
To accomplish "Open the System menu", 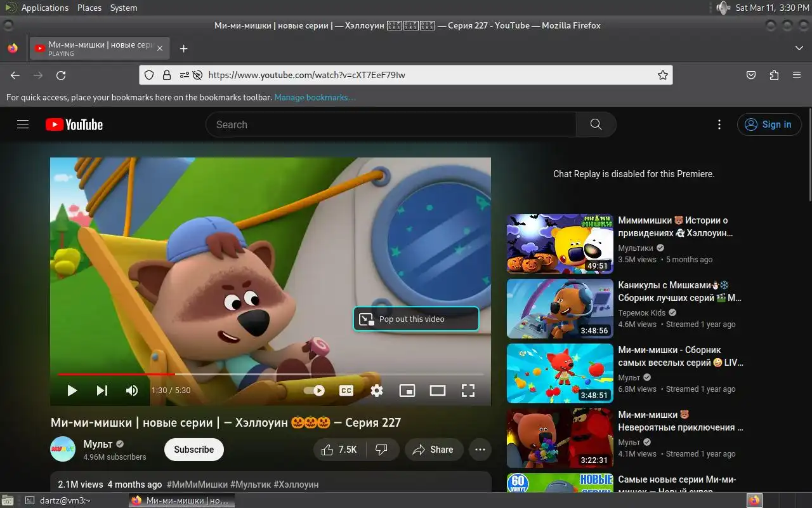I will [123, 8].
